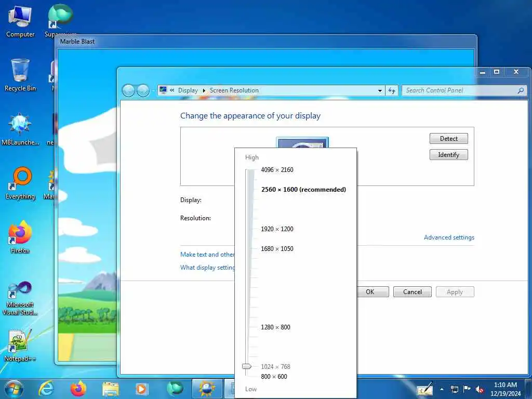
Task: Open Supermium browser from the taskbar
Action: [175, 389]
